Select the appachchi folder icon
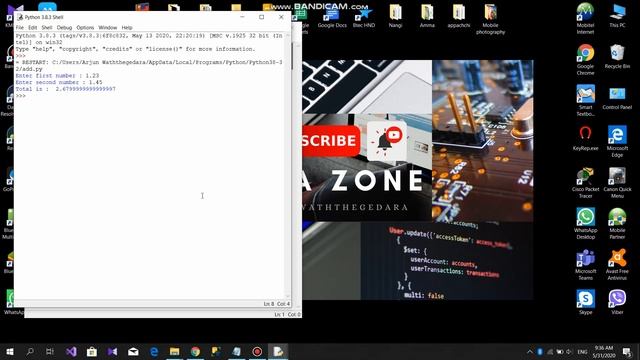This screenshot has width=640, height=360. (x=459, y=17)
